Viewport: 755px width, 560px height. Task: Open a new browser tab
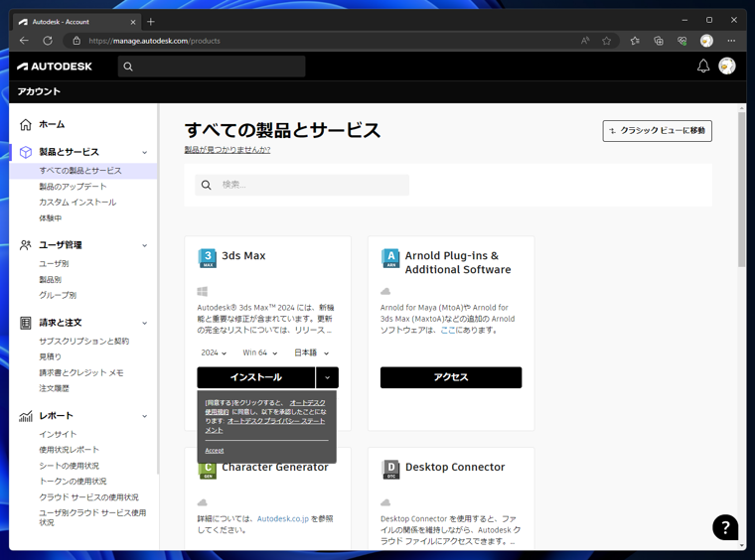(x=151, y=22)
